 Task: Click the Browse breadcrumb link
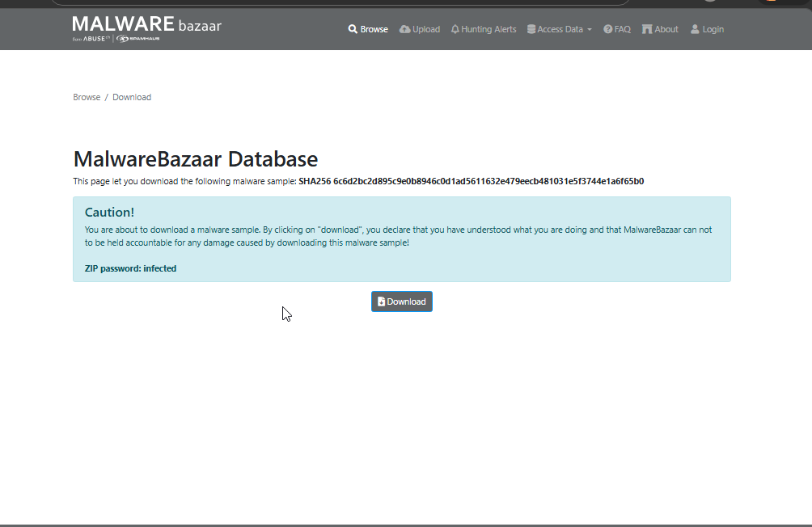click(x=87, y=97)
